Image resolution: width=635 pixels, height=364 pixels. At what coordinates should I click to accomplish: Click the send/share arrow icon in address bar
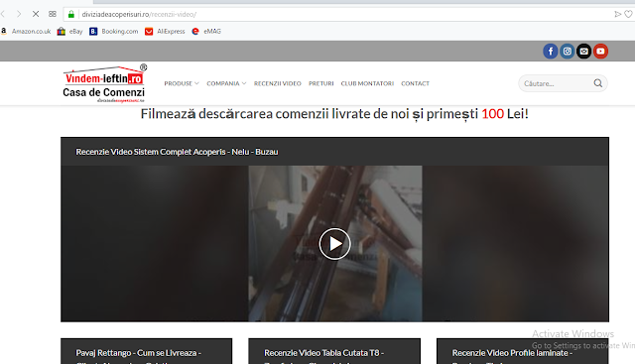coord(617,14)
